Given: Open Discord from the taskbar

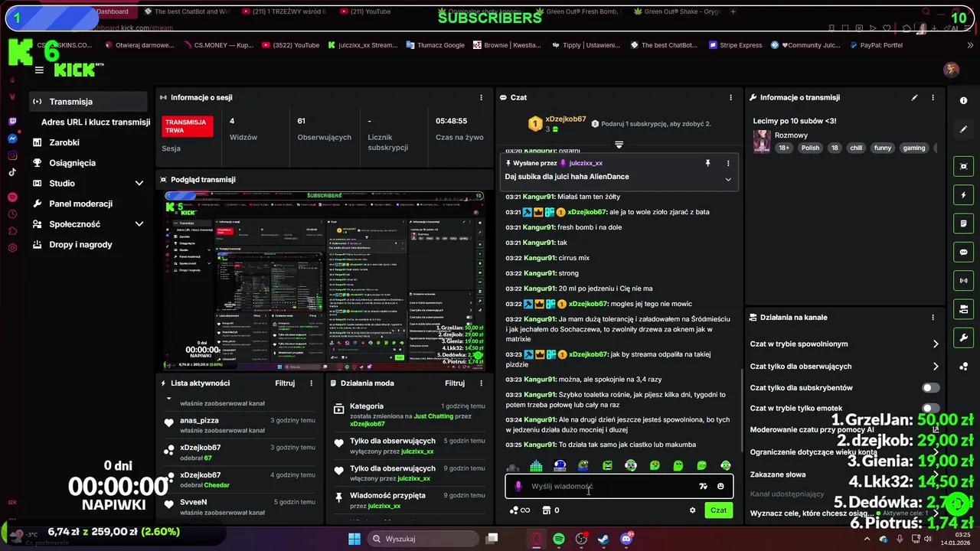Looking at the screenshot, I should [626, 539].
